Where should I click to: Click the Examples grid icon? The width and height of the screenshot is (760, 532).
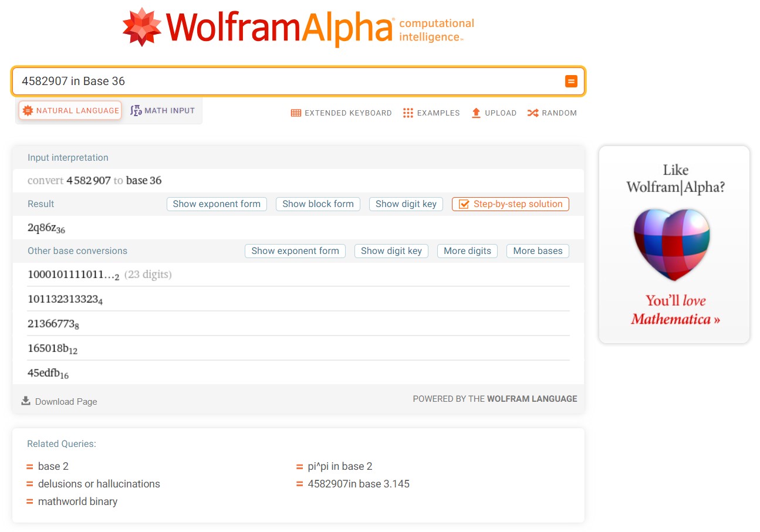(408, 113)
